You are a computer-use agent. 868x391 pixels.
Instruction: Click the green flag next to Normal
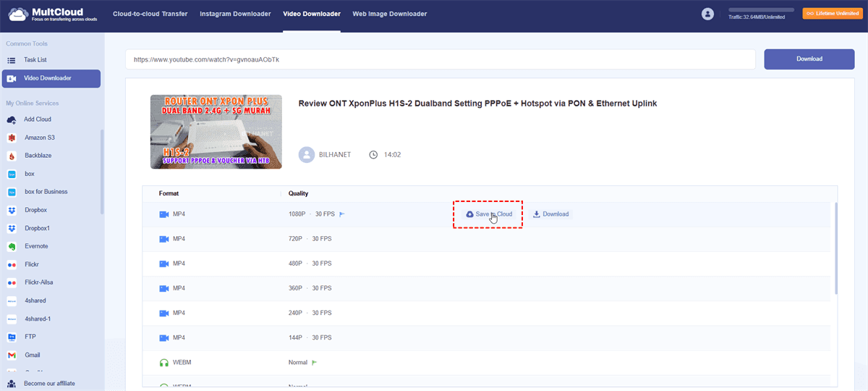click(314, 362)
